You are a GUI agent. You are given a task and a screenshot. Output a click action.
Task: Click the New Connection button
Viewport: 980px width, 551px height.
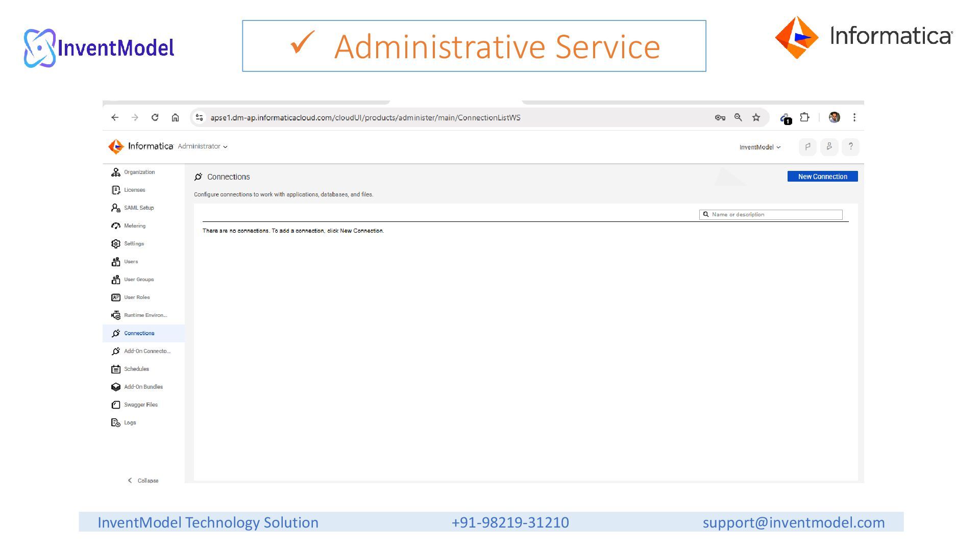[x=822, y=177]
